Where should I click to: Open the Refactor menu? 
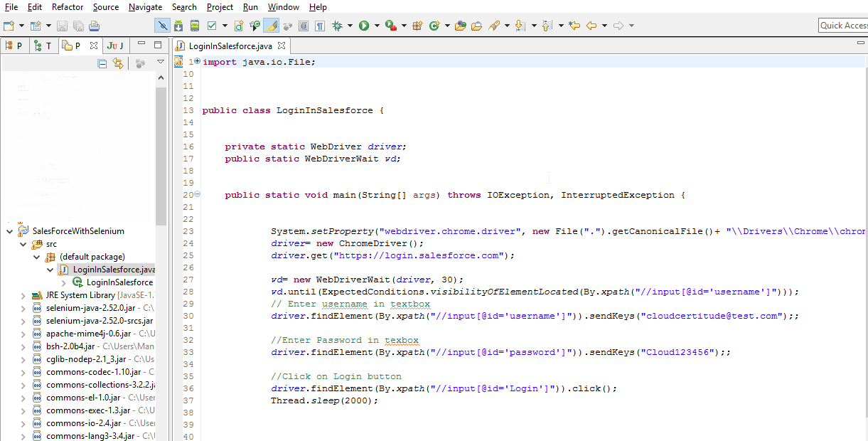click(68, 7)
